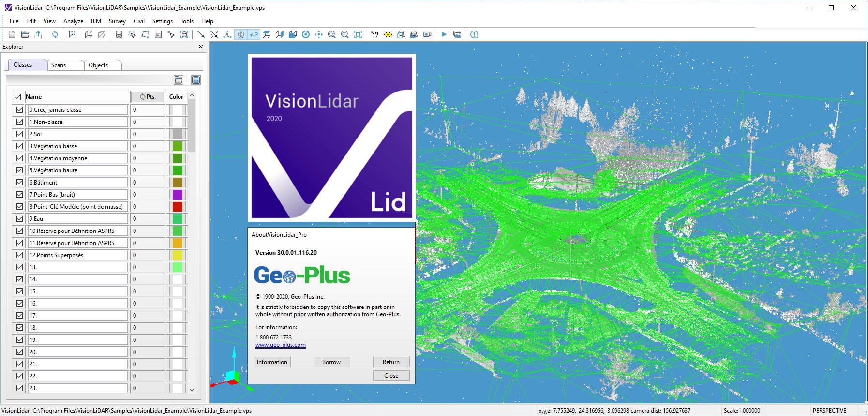Click the video camera toolbar icon

427,34
